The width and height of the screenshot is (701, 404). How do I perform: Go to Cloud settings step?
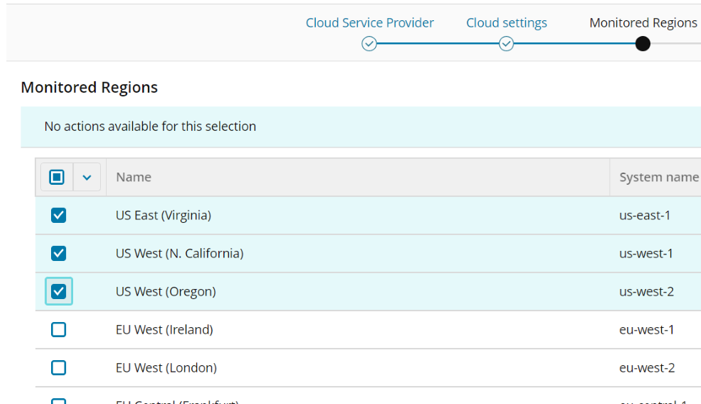point(506,22)
